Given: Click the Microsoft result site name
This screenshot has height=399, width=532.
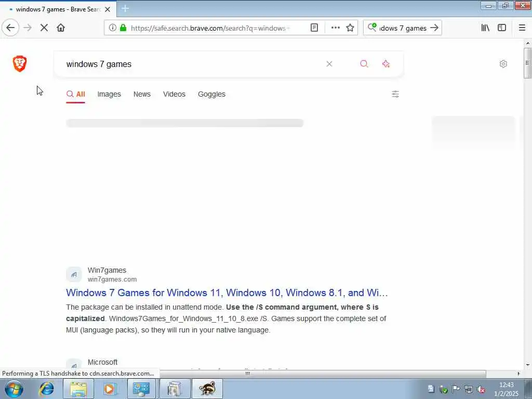Looking at the screenshot, I should [x=102, y=362].
